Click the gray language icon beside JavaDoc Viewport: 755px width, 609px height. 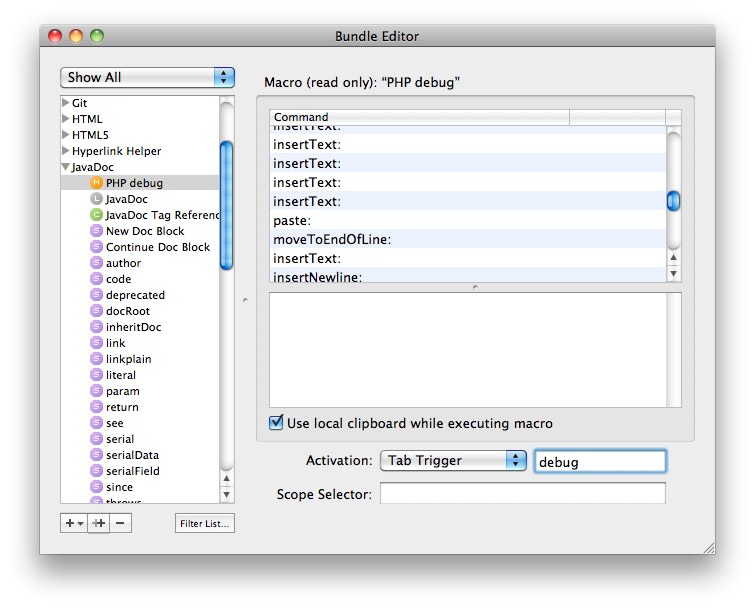click(x=97, y=199)
